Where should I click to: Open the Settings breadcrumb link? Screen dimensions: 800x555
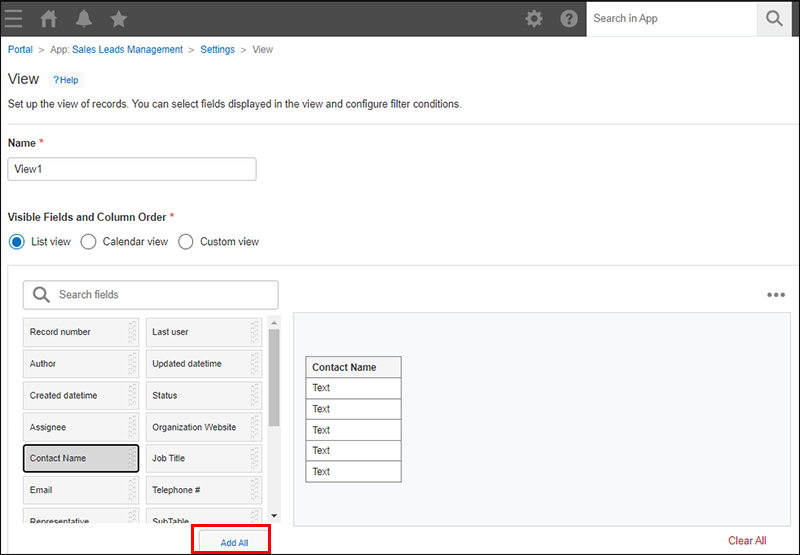click(x=217, y=49)
